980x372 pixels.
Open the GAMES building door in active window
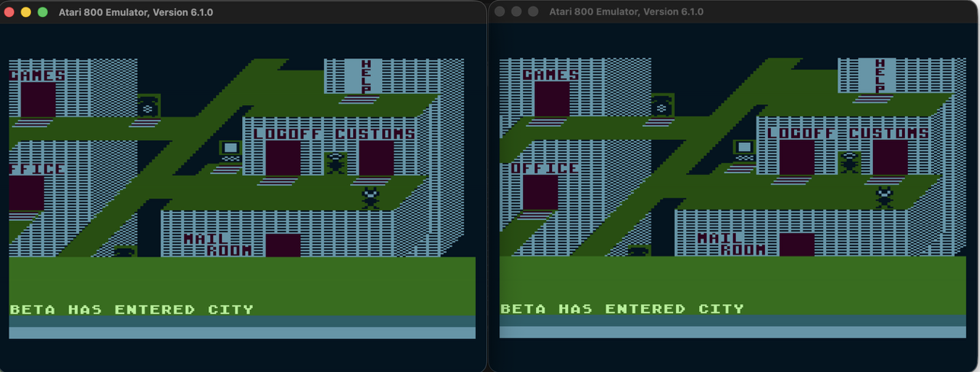click(38, 100)
